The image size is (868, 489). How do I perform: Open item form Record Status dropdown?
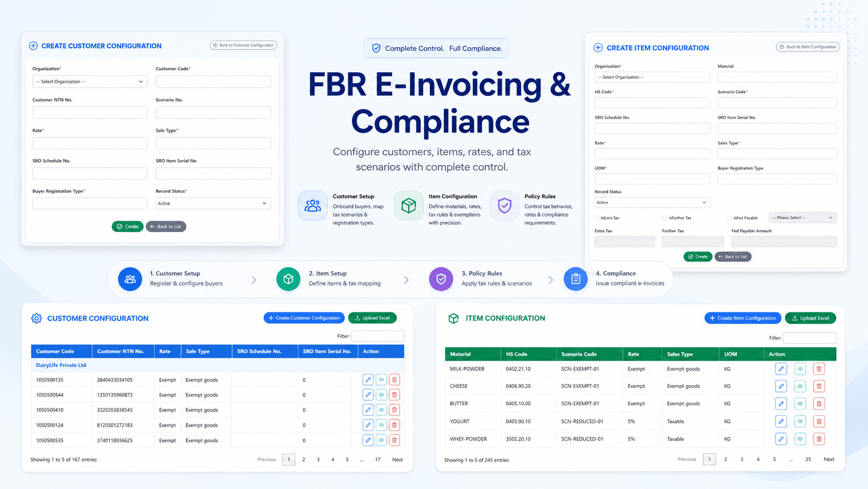[x=652, y=203]
